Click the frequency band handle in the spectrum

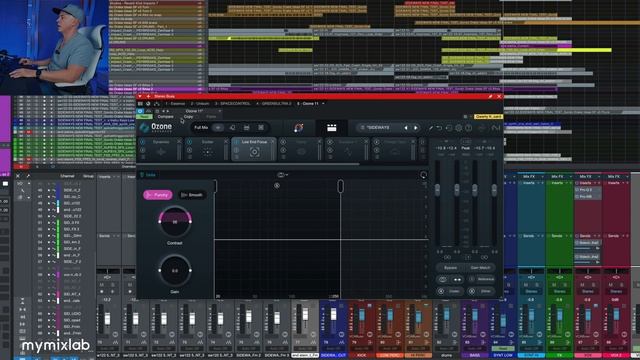pyautogui.click(x=340, y=187)
